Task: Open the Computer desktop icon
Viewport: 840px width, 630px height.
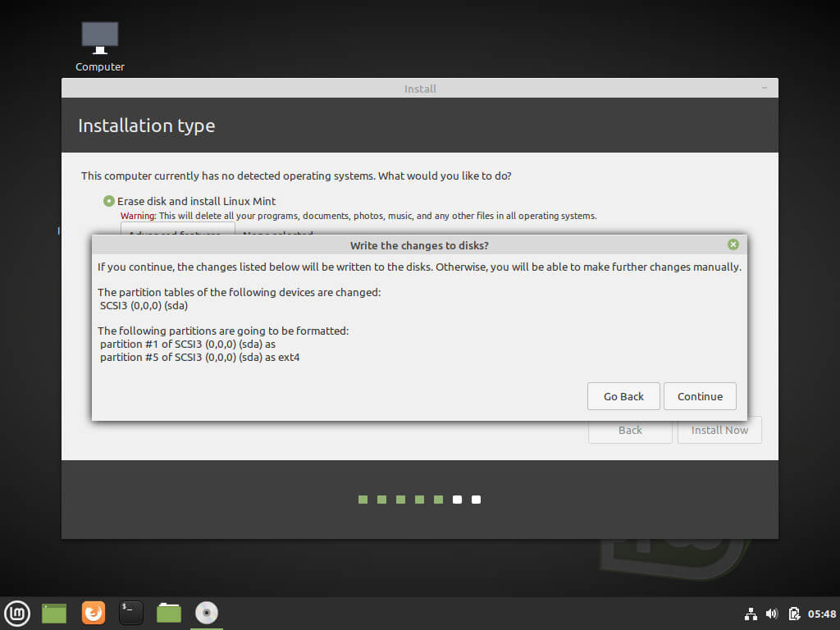Action: [99, 47]
